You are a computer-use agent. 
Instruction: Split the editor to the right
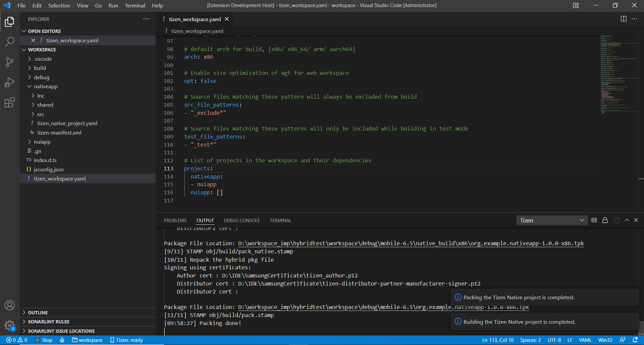pos(623,19)
